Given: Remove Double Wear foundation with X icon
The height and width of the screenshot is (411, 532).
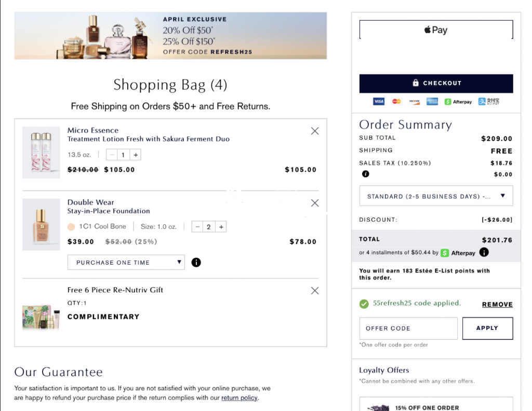Looking at the screenshot, I should 315,203.
